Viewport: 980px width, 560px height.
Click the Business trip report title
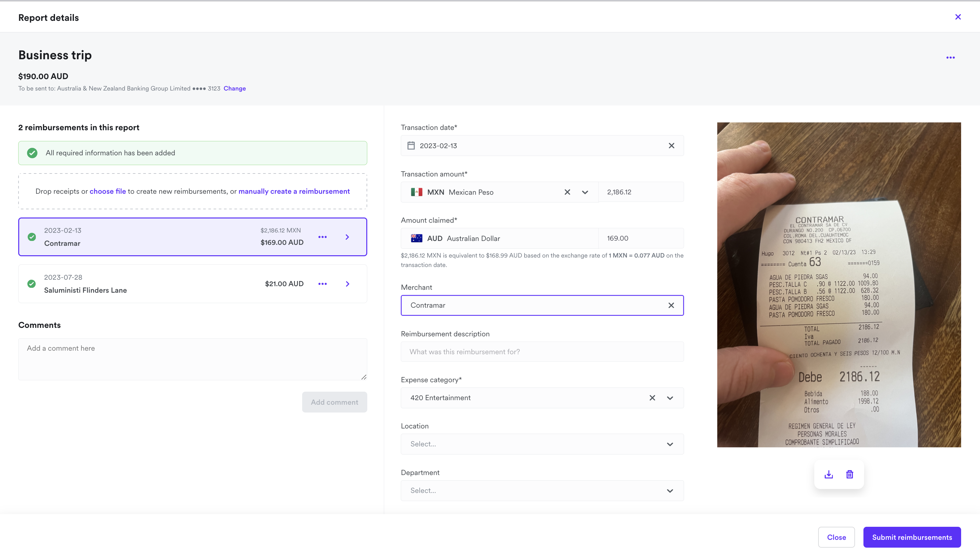coord(55,55)
